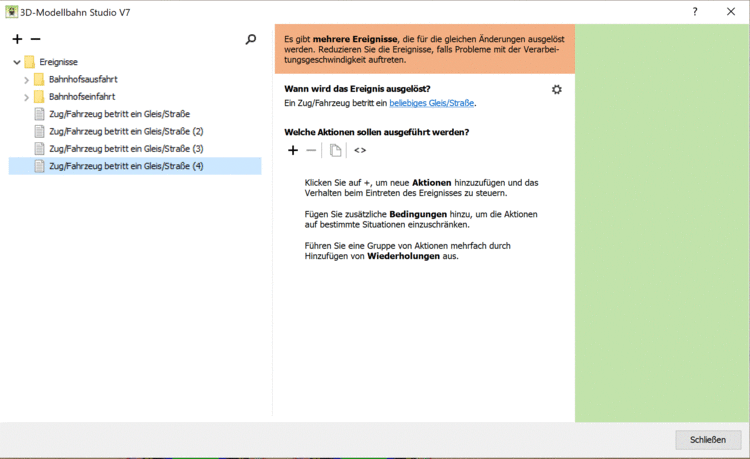Click the minus icon to remove selected event
This screenshot has height=459, width=750.
click(35, 39)
